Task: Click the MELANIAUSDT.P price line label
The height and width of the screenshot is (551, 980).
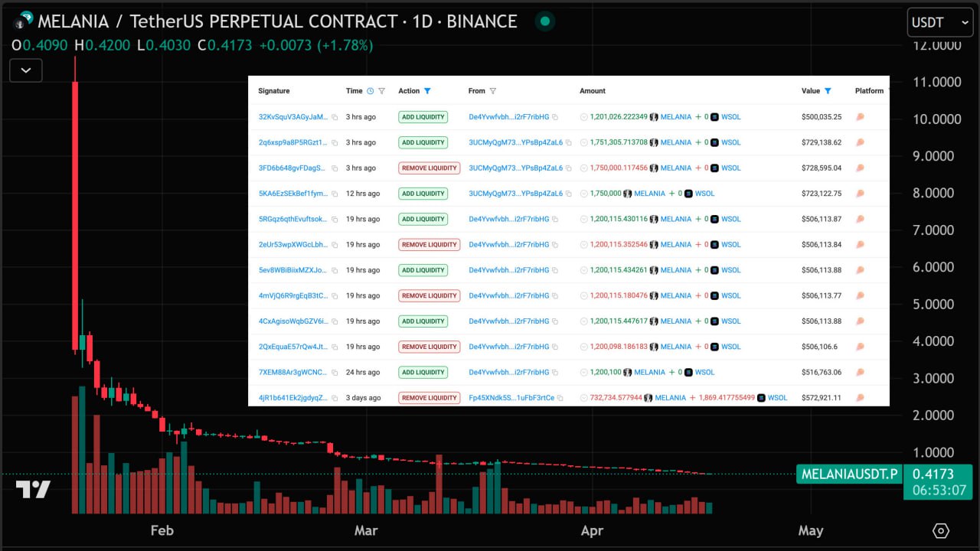Action: [x=849, y=474]
